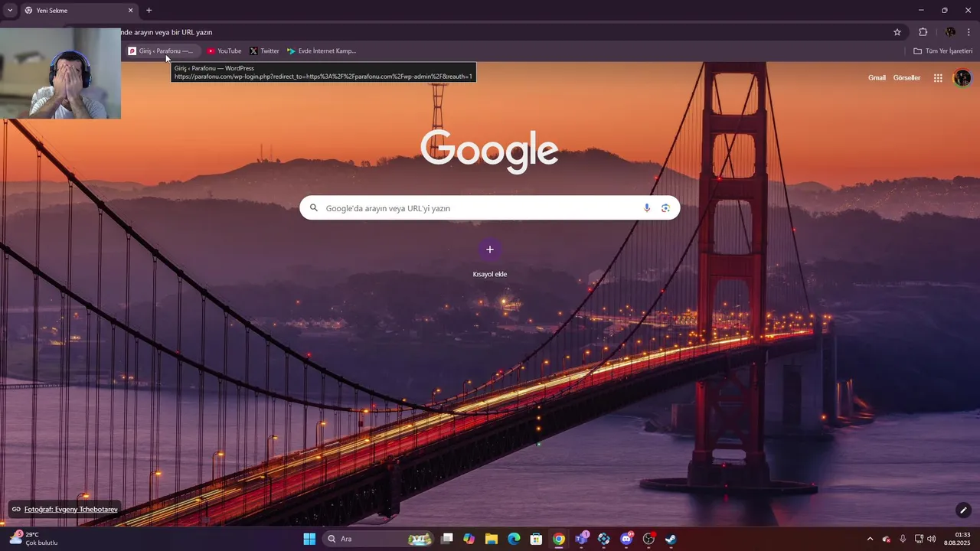
Task: Customize Chrome with the pencil icon
Action: pyautogui.click(x=963, y=510)
